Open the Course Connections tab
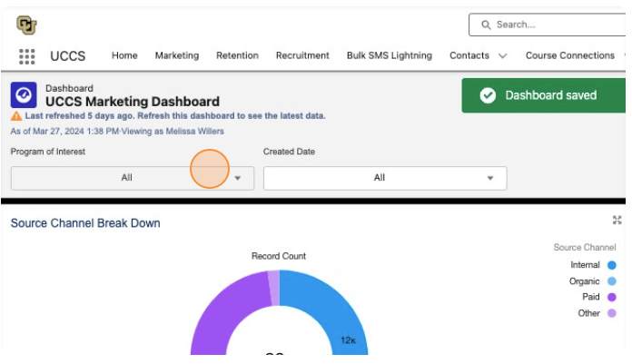This screenshot has width=632, height=364. pyautogui.click(x=570, y=55)
